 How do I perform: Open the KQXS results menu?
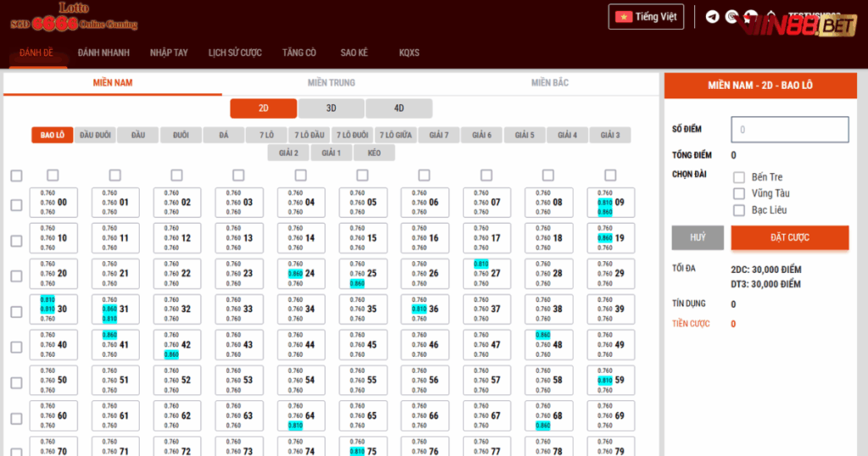pyautogui.click(x=409, y=53)
